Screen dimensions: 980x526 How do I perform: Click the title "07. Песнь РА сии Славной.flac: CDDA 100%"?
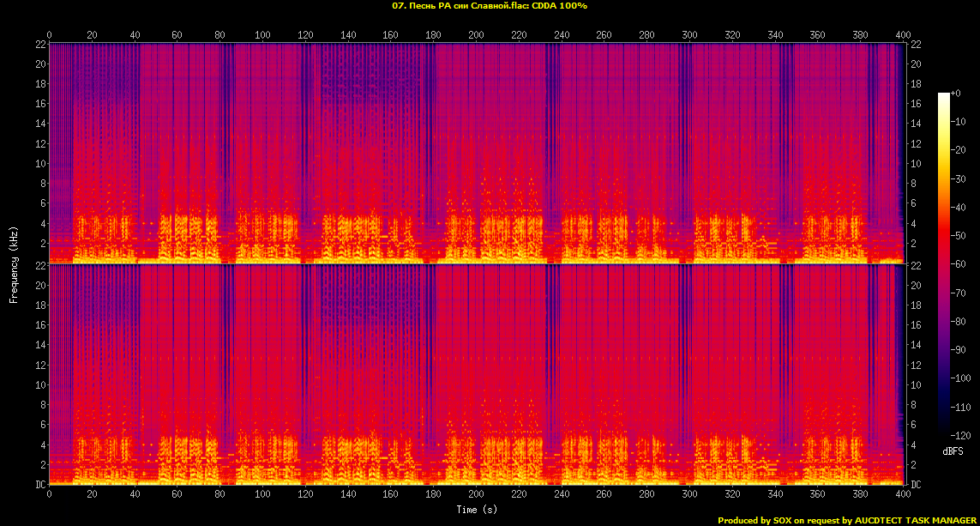click(x=490, y=6)
